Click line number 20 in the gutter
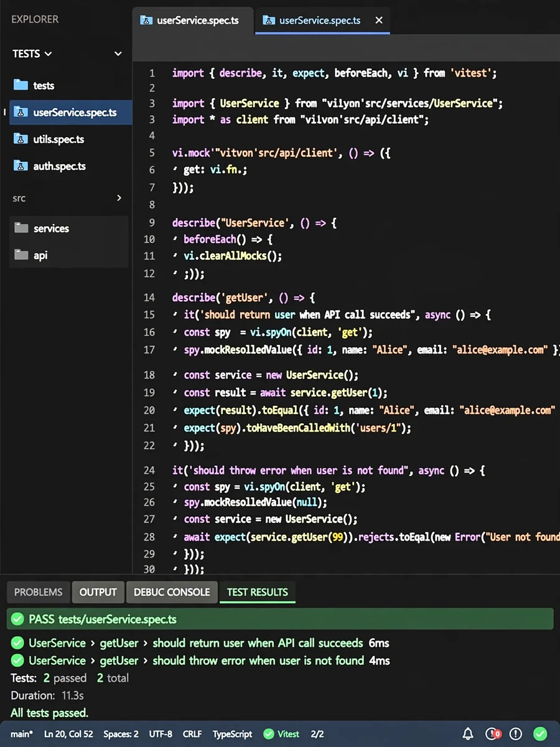560x747 pixels. (x=149, y=410)
